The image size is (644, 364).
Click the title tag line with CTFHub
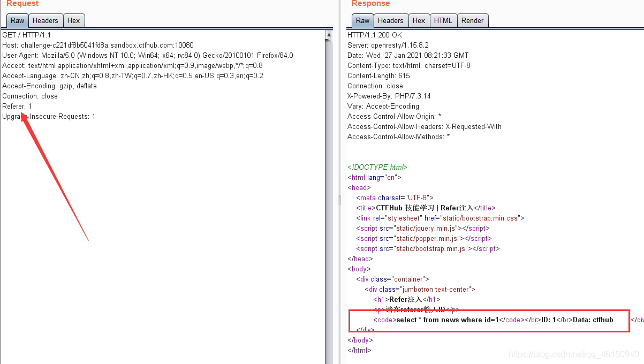(426, 208)
